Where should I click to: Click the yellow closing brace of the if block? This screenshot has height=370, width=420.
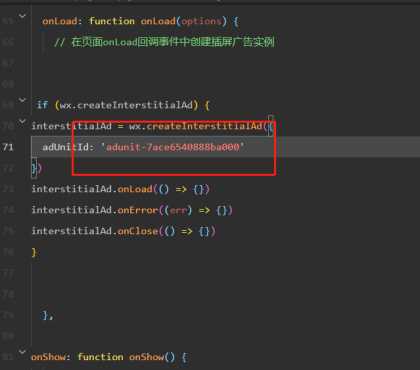[34, 252]
